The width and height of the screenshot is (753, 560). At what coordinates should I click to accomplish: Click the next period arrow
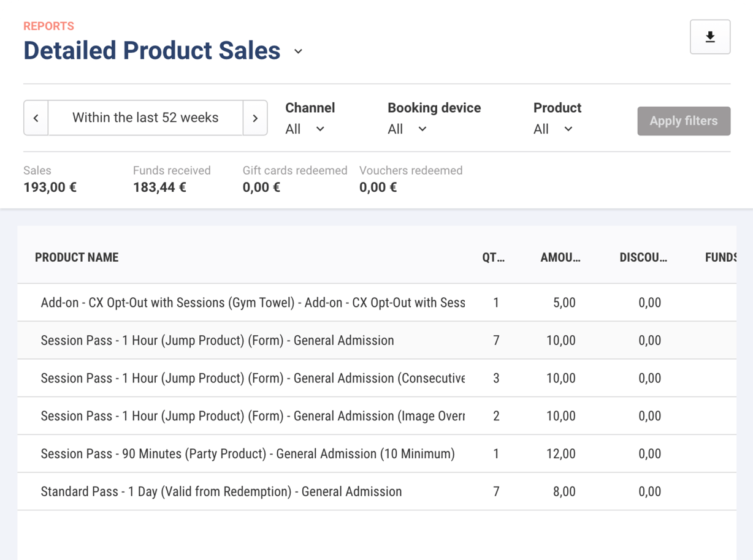pos(255,118)
